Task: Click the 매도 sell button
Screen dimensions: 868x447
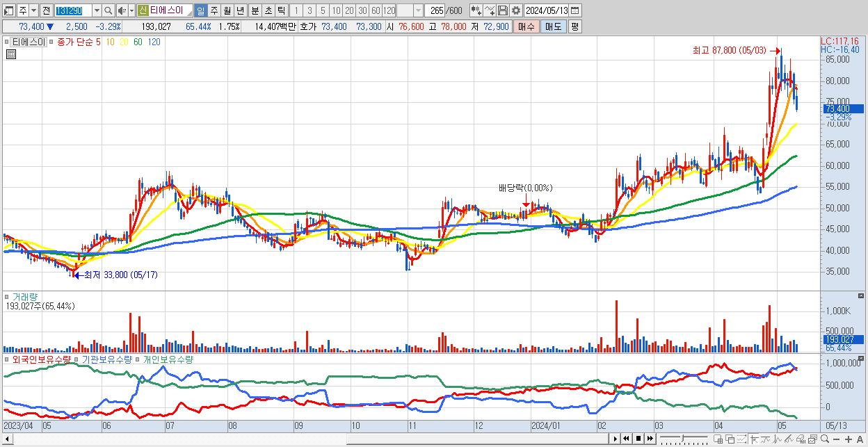Action: coord(553,26)
